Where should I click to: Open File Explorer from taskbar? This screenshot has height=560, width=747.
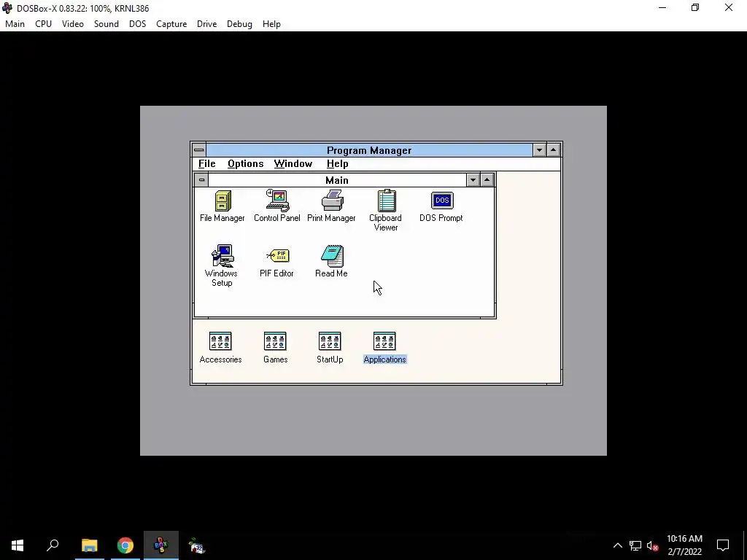click(89, 545)
